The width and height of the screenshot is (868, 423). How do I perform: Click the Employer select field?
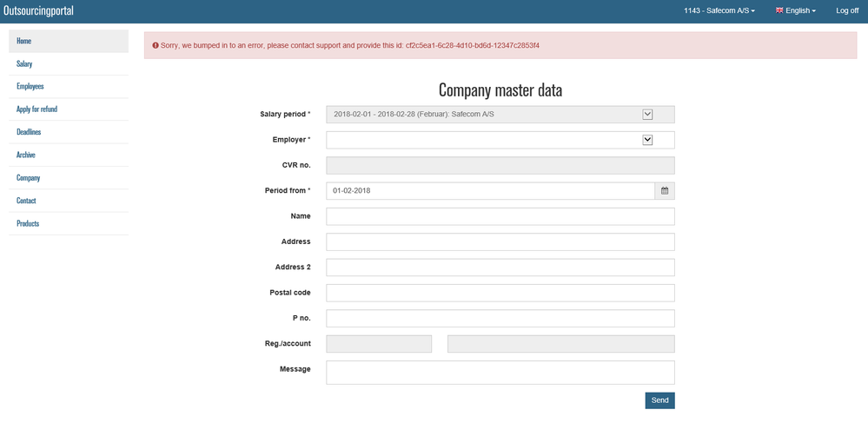coord(500,140)
